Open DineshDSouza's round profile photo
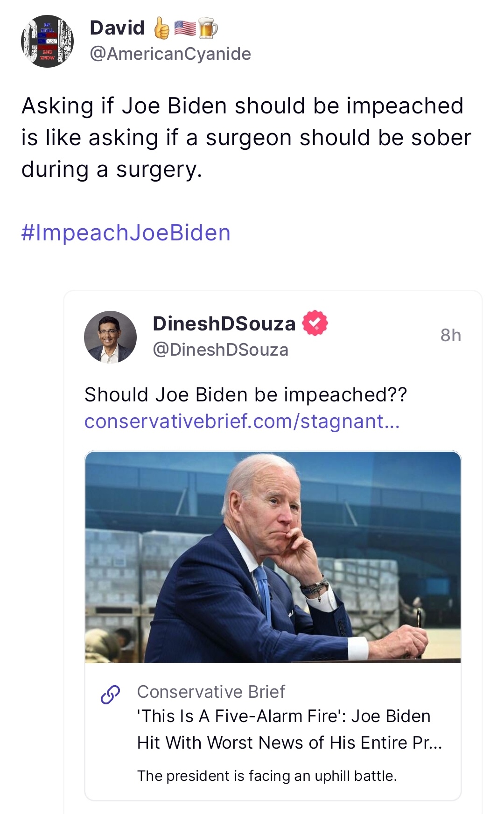504x814 pixels. [x=110, y=337]
